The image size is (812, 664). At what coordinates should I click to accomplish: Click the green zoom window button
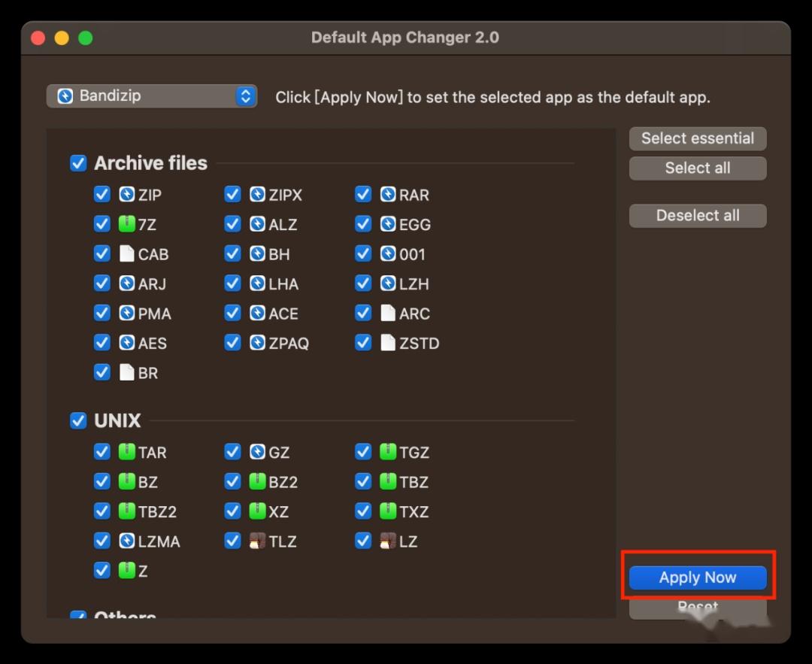(x=86, y=38)
